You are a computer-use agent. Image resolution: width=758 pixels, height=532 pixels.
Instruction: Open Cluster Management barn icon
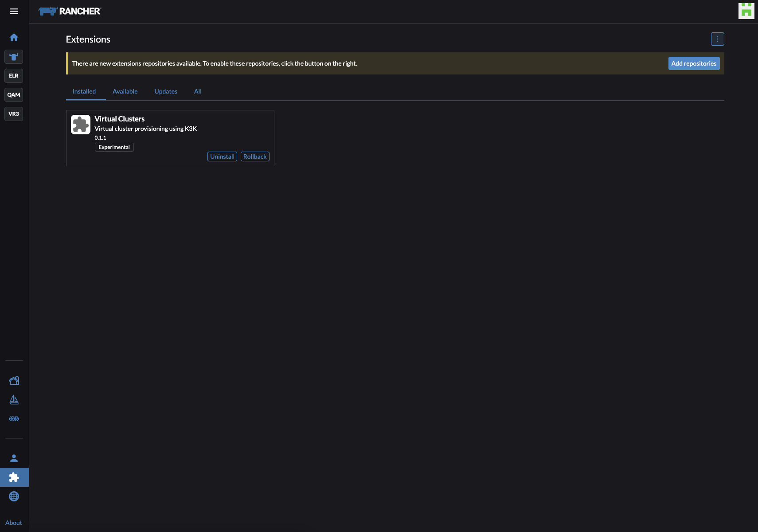coord(14,381)
